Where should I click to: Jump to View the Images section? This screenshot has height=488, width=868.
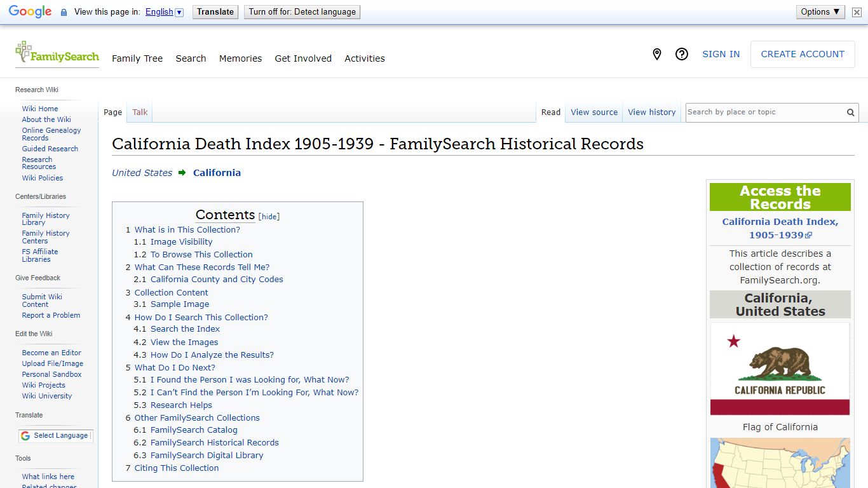pyautogui.click(x=184, y=342)
